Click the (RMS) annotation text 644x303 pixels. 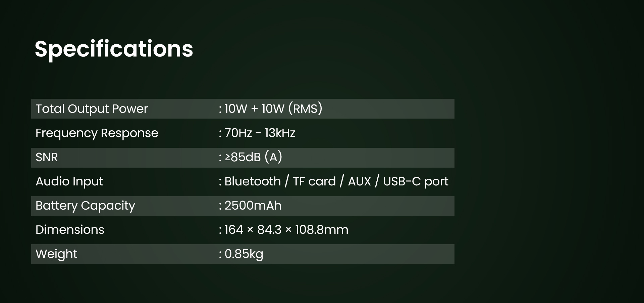305,109
